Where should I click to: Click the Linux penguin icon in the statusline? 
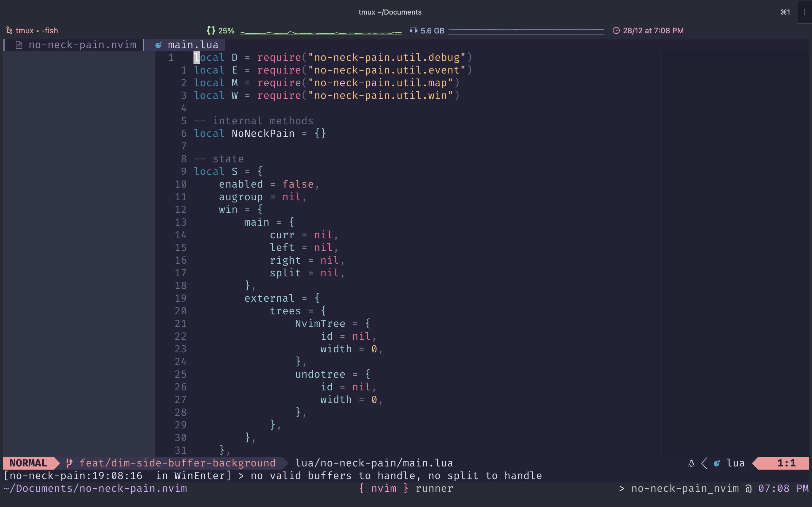(691, 463)
